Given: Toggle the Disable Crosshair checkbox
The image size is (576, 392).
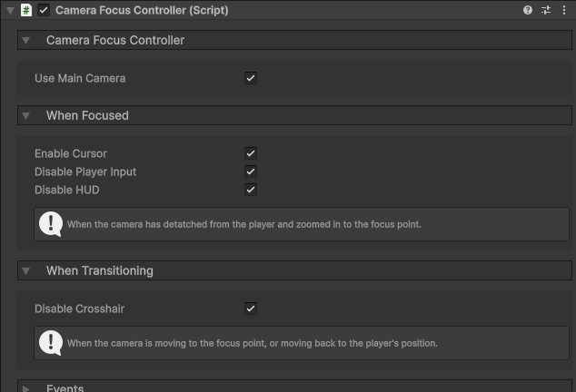Looking at the screenshot, I should tap(251, 309).
